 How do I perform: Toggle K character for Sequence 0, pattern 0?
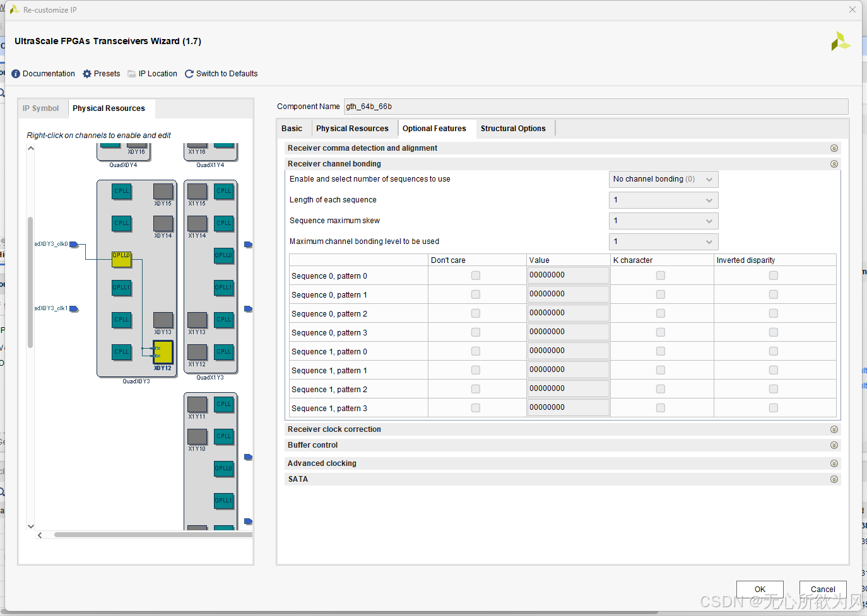[x=661, y=276]
